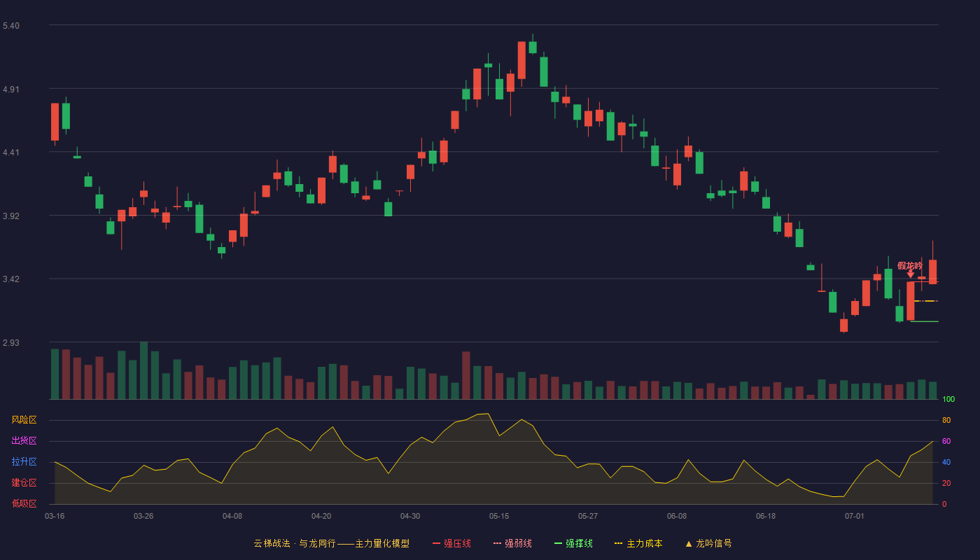The width and height of the screenshot is (980, 560).
Task: Toggle the 强撑线 series label in legend
Action: (x=579, y=543)
